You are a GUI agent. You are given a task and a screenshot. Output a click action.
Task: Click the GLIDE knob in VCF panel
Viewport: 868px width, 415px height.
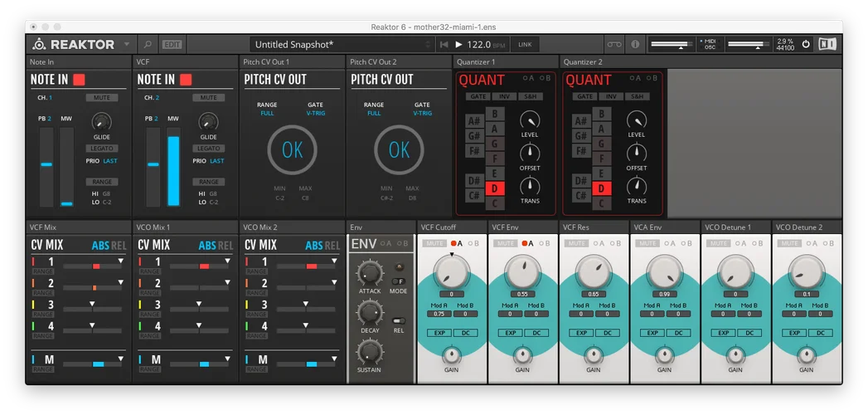(209, 121)
